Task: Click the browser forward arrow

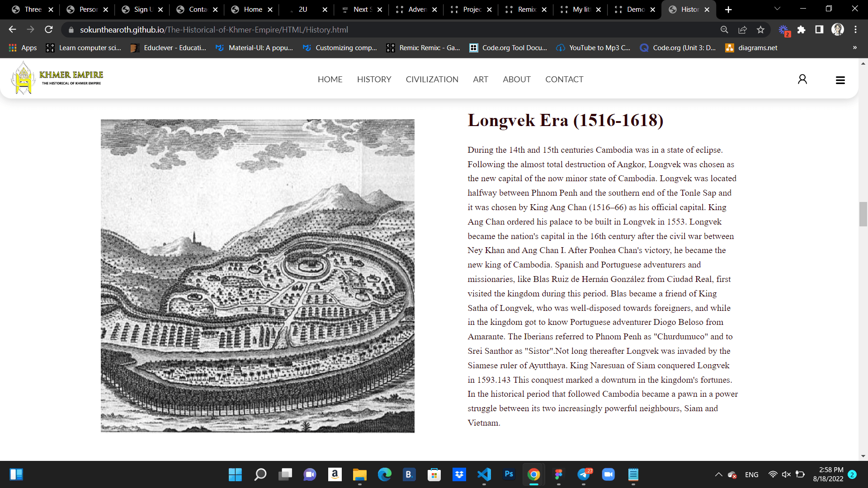Action: (x=30, y=29)
